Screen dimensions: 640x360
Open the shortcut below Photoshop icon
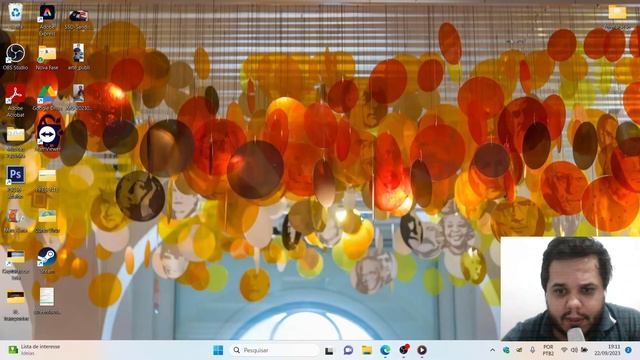pos(16,216)
